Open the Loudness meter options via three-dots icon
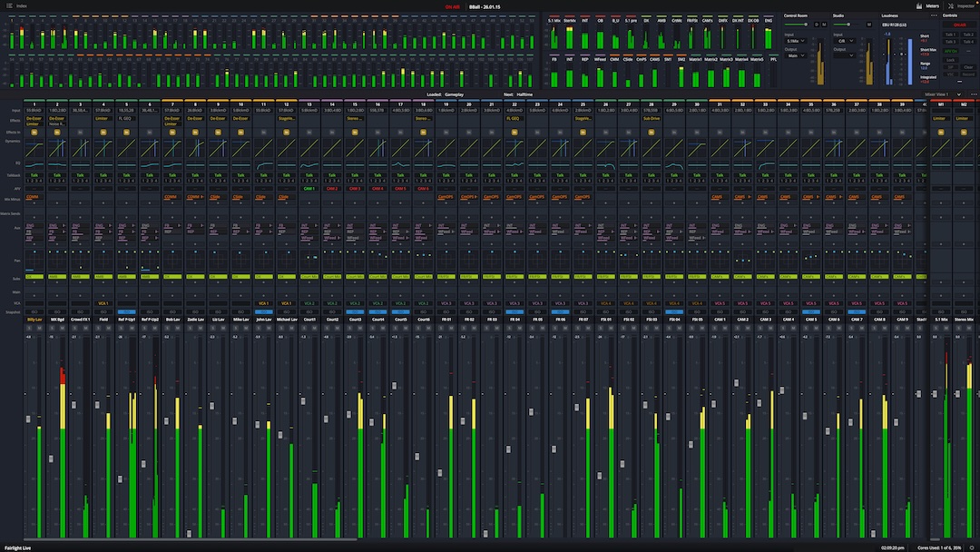980x552 pixels. click(x=933, y=15)
